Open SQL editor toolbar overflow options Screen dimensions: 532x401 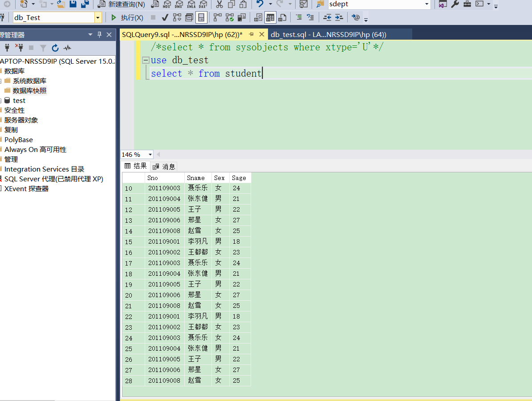click(x=366, y=20)
